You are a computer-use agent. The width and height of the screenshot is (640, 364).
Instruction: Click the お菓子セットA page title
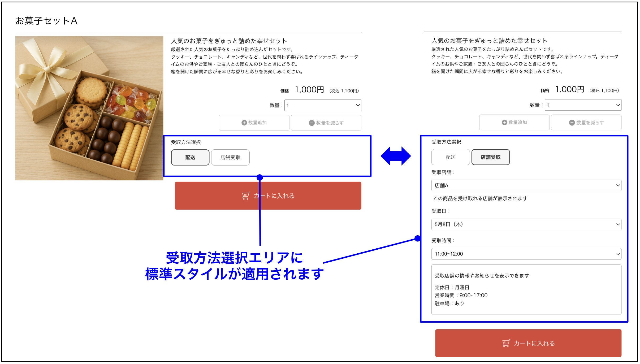click(46, 21)
